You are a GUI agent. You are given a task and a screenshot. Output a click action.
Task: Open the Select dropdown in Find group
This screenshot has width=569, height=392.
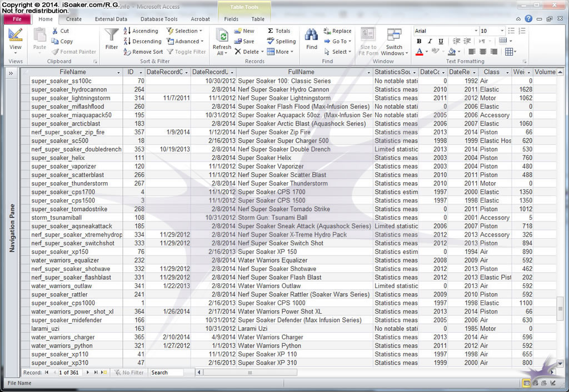click(338, 52)
